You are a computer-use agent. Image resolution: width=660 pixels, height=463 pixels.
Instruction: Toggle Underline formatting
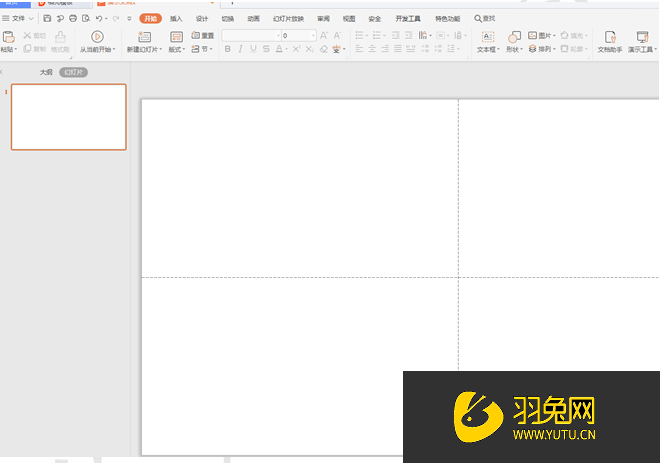click(x=253, y=49)
